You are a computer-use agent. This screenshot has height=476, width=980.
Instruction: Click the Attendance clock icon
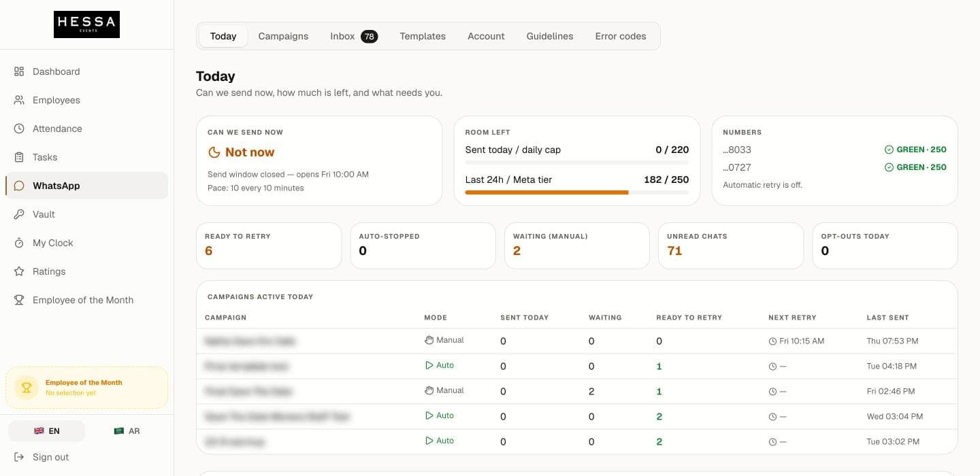coord(19,129)
